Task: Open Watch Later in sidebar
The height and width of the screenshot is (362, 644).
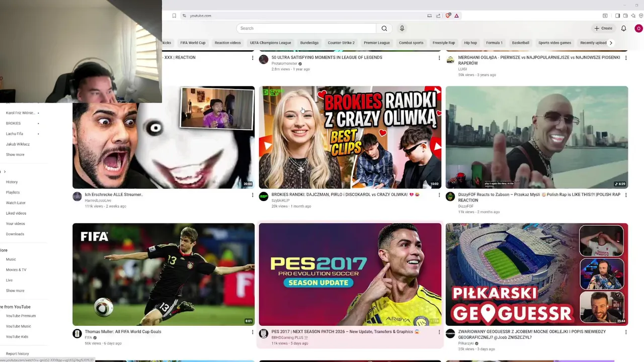Action: tap(16, 203)
